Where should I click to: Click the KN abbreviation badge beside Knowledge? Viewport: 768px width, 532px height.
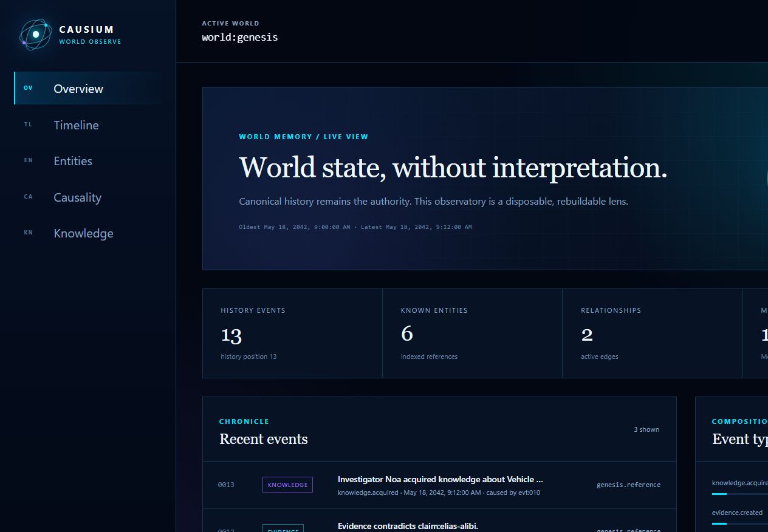tap(28, 233)
